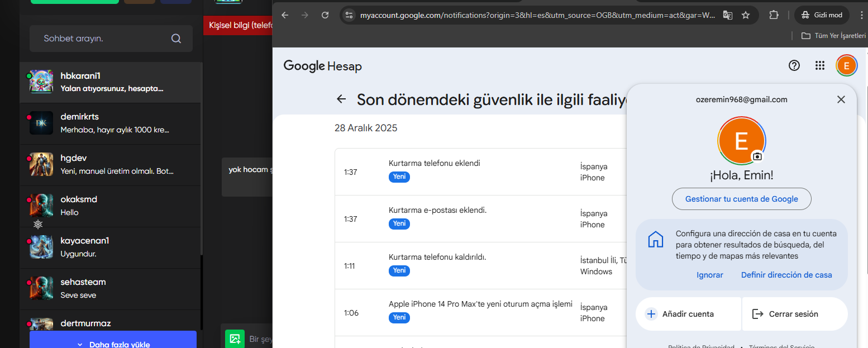This screenshot has height=348, width=868.
Task: Click the Kurtarma telefonu kaldırıldı entry
Action: [x=481, y=265]
